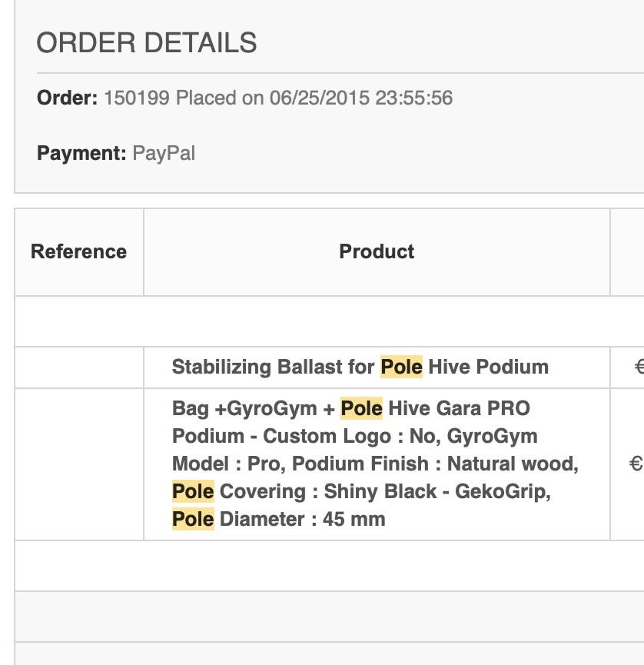Click the euro symbol in Stabilizing Ballast row
644x665 pixels.
coord(639,367)
